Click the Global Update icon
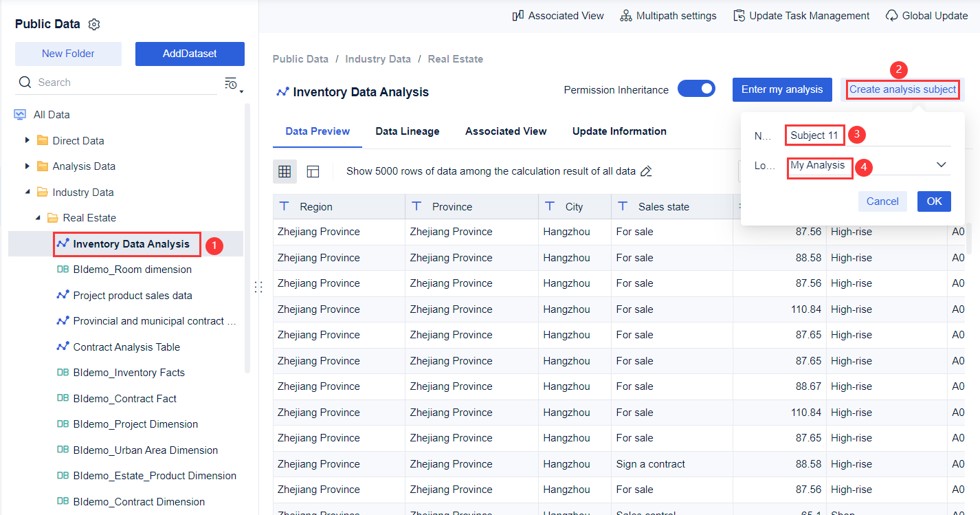980x515 pixels. (x=891, y=14)
